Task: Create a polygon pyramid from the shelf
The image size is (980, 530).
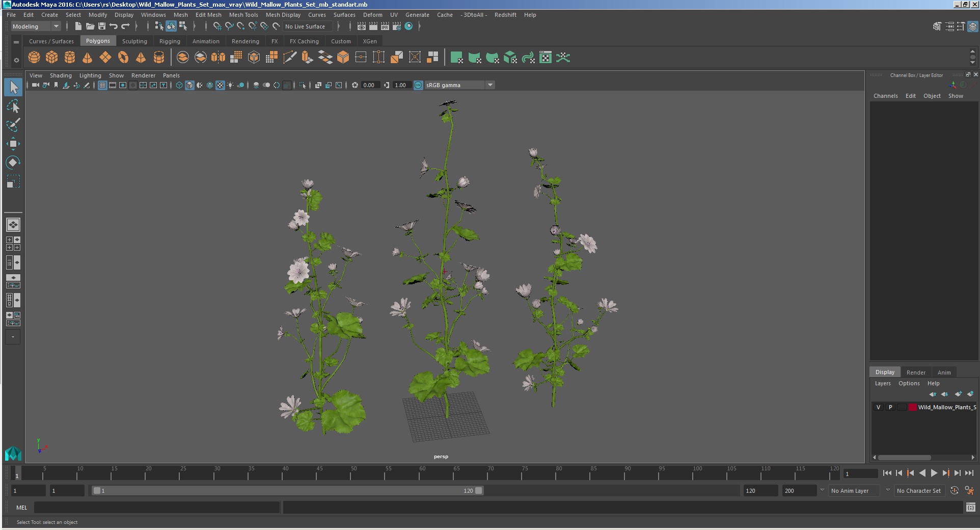Action: [141, 58]
